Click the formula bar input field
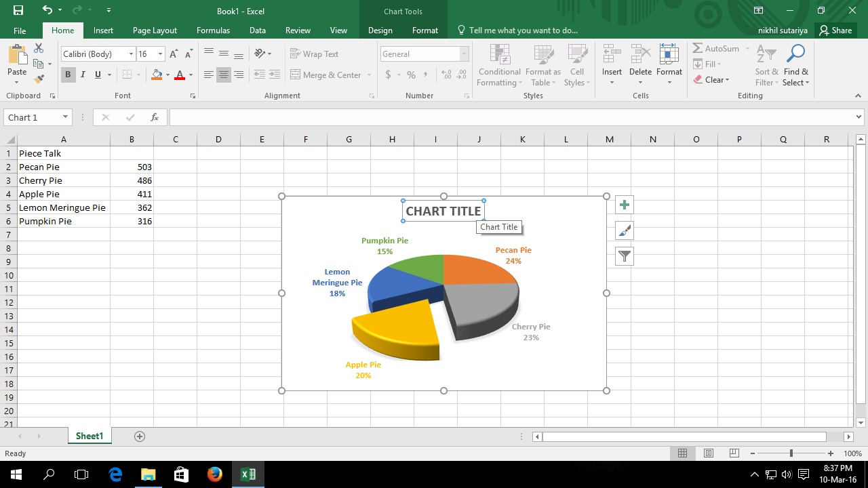The width and height of the screenshot is (868, 488). [x=511, y=117]
